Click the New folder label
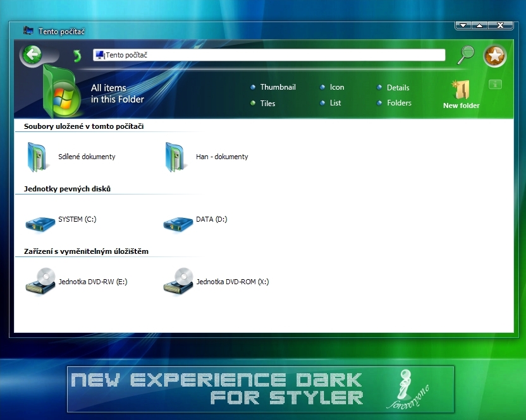Screen dimensions: 526x420 [462, 105]
